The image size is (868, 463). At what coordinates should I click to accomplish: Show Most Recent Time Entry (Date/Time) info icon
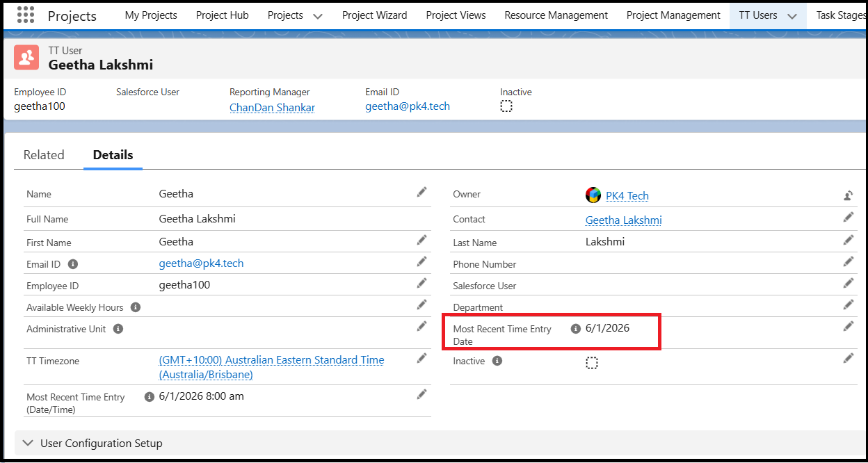(x=149, y=397)
